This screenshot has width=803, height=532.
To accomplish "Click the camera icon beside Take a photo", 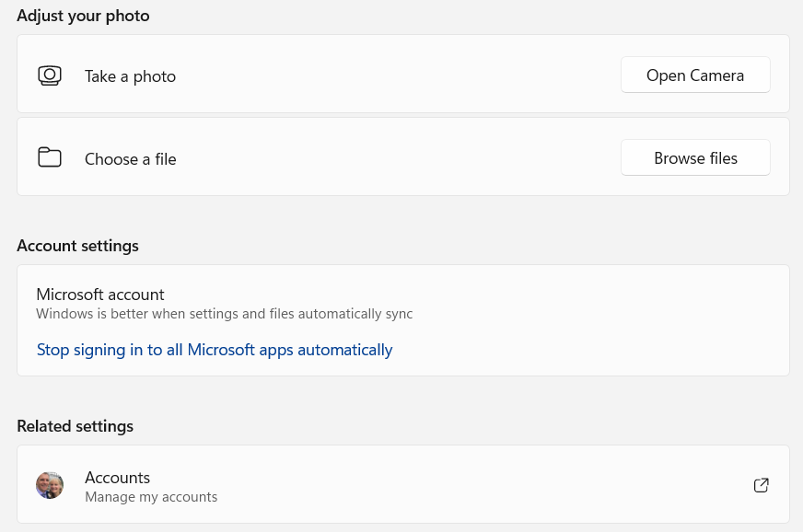I will coord(50,75).
